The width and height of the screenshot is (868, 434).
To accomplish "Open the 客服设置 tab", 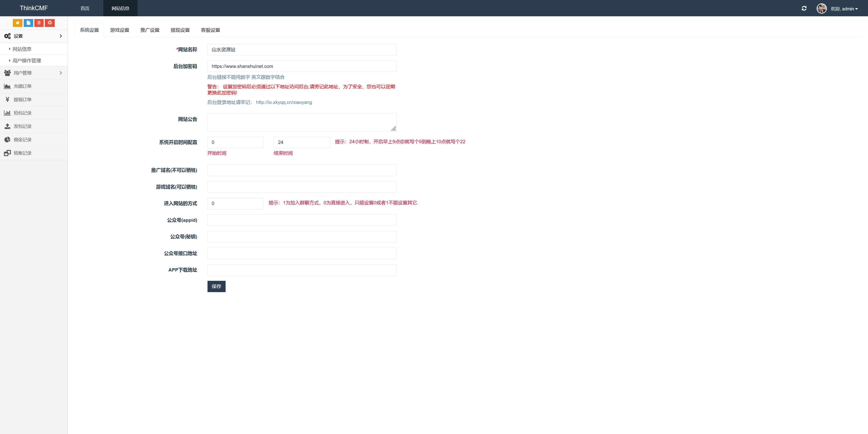I will tap(210, 30).
